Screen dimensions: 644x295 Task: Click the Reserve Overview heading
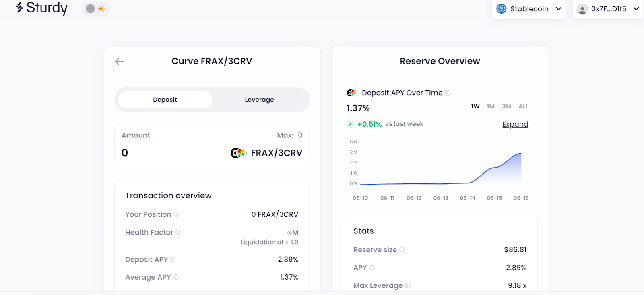440,61
